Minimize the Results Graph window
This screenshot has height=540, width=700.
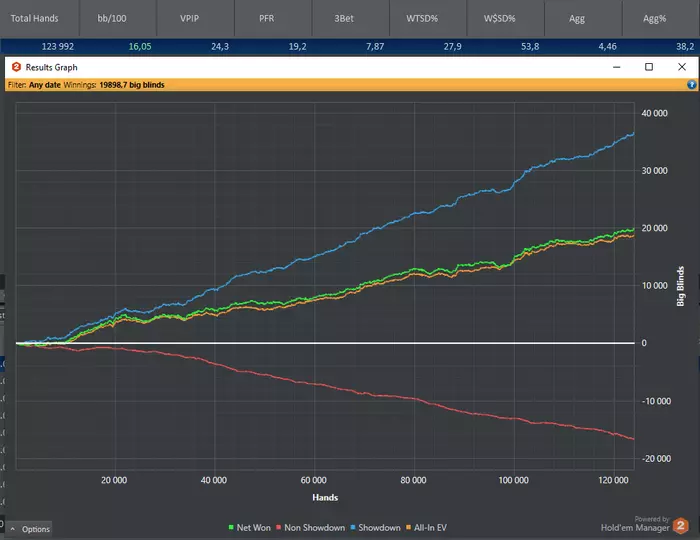point(617,67)
